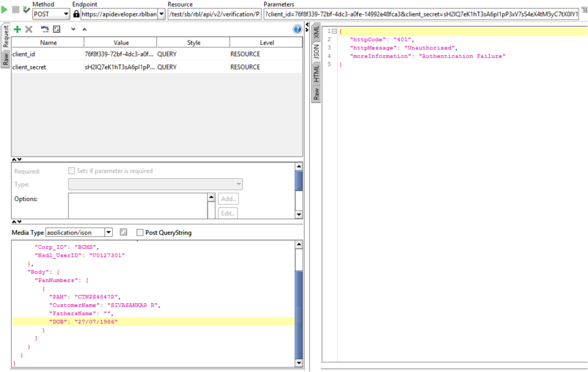
Task: Click the QUERY style cell for client_id
Action: click(193, 54)
